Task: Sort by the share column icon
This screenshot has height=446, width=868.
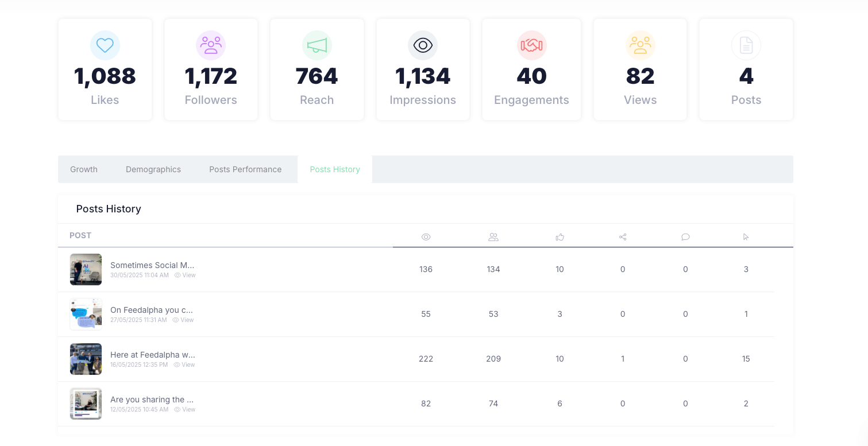Action: 623,236
